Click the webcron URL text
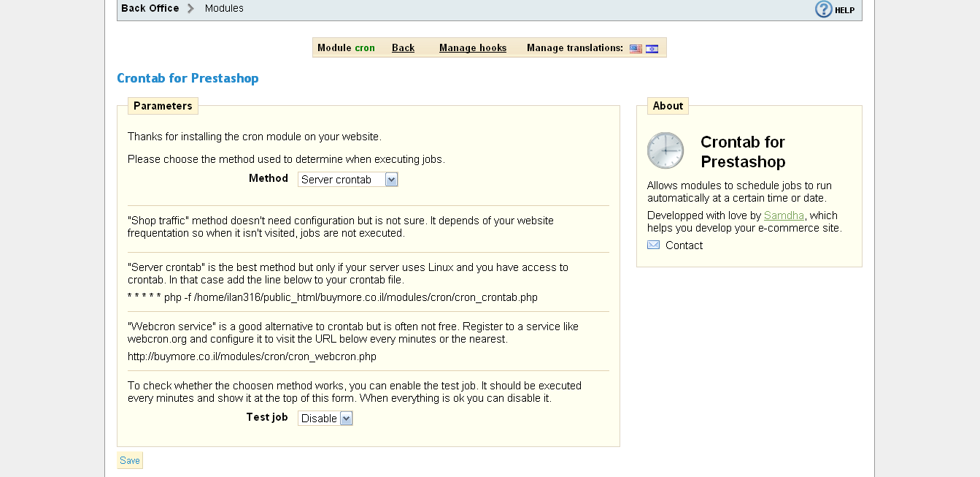The image size is (980, 477). click(252, 356)
